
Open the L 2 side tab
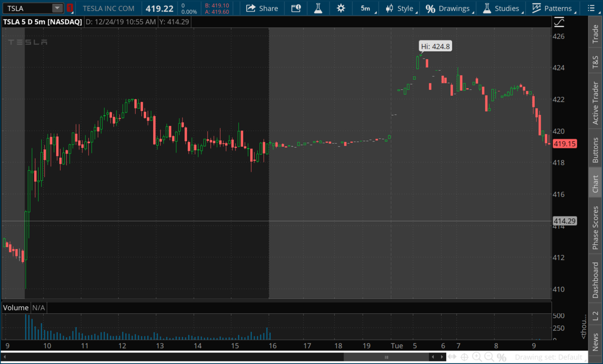(x=595, y=316)
